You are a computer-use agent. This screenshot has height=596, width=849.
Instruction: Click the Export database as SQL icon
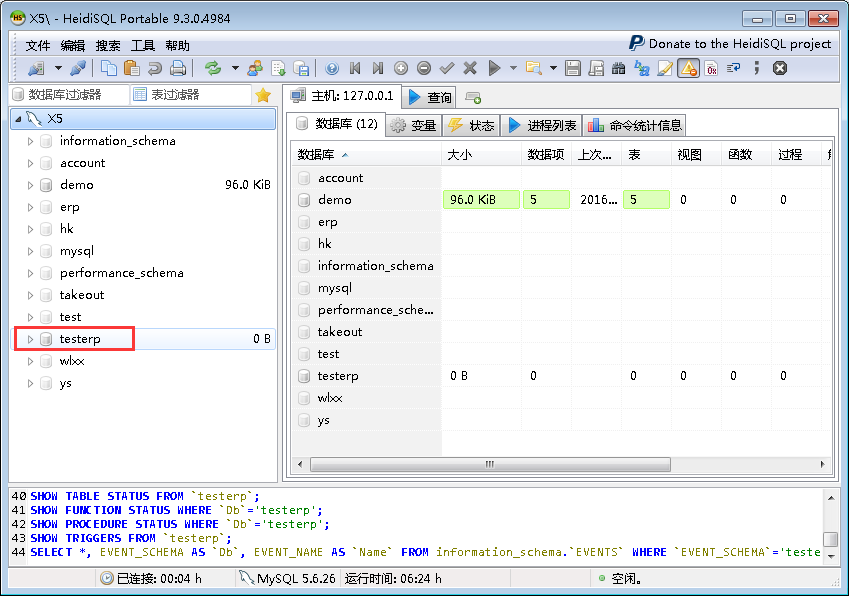tap(278, 68)
